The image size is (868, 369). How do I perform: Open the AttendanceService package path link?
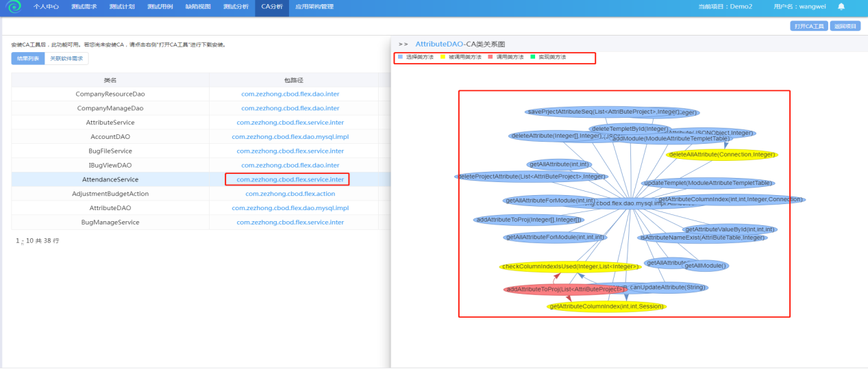(290, 179)
